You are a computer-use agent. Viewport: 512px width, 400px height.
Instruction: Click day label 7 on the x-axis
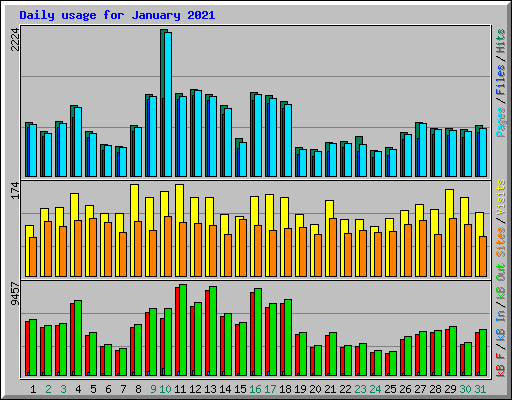tap(123, 389)
